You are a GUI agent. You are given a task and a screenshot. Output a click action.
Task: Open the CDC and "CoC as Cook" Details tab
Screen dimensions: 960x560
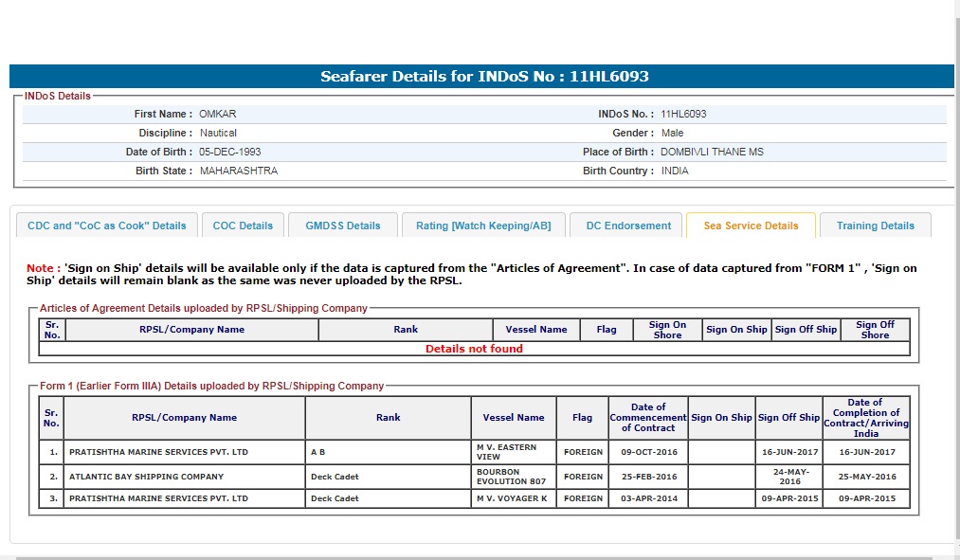pos(107,226)
